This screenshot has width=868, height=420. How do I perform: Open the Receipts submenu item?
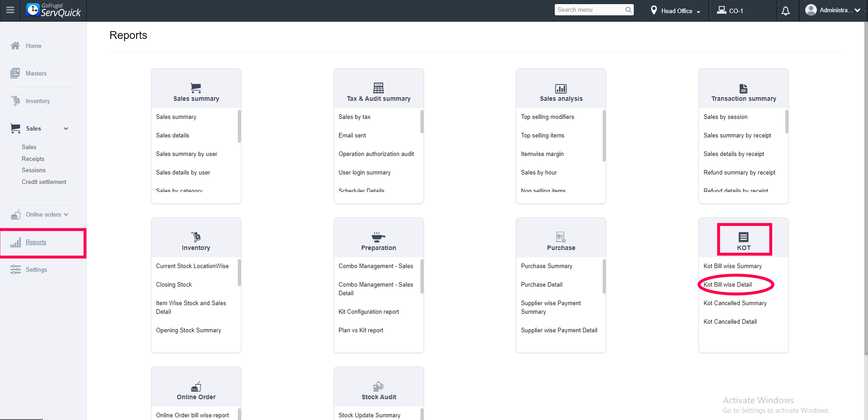point(33,159)
